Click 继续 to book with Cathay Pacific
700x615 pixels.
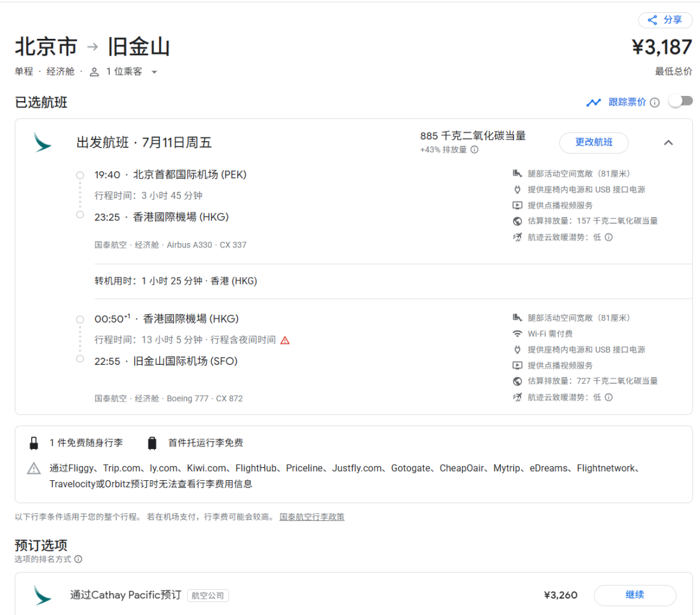tap(635, 595)
